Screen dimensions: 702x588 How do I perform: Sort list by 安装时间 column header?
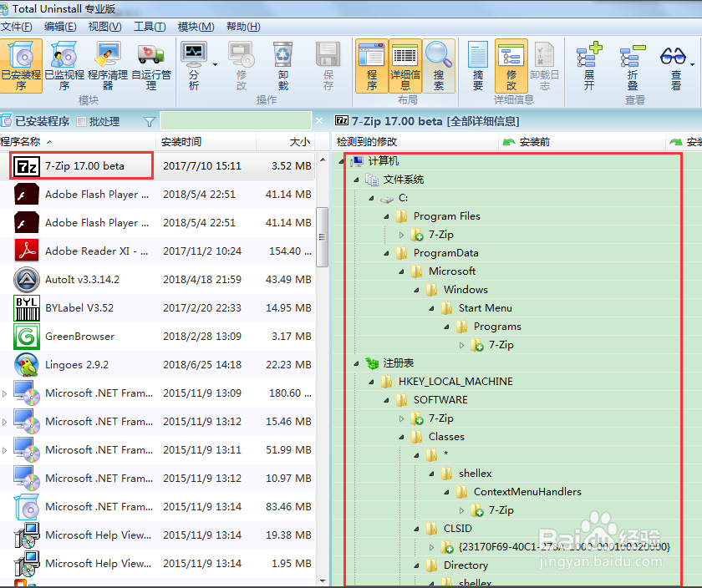[x=181, y=142]
